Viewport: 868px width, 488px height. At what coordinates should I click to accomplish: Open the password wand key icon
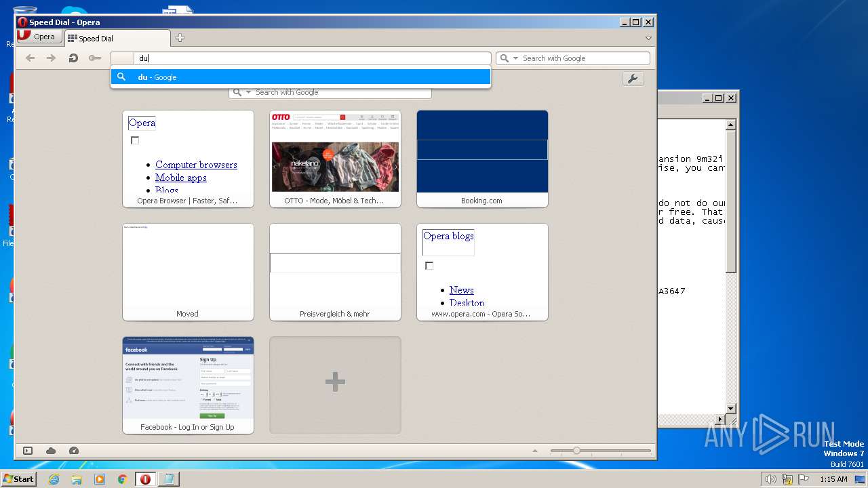click(95, 58)
